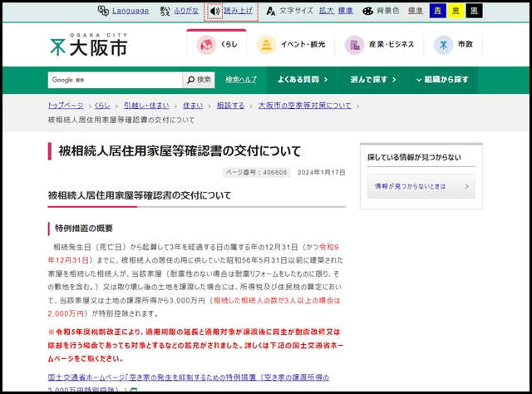Click the Language globe icon

point(103,11)
